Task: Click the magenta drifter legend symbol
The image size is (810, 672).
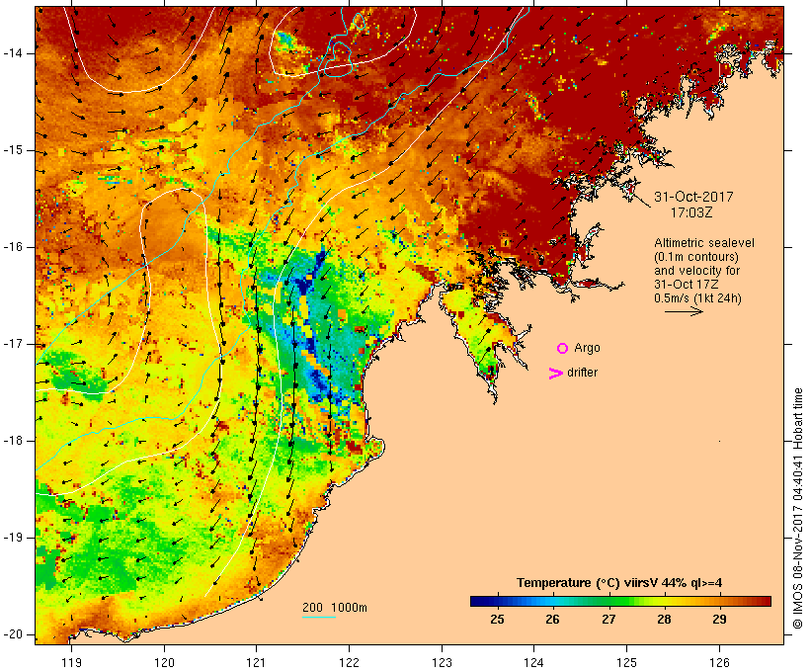Action: tap(555, 374)
